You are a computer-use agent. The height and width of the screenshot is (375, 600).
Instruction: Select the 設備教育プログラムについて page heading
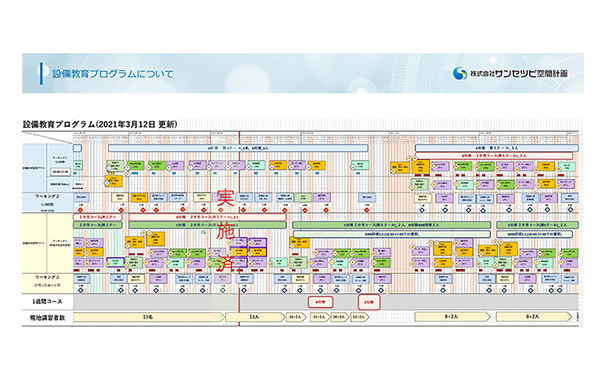113,73
